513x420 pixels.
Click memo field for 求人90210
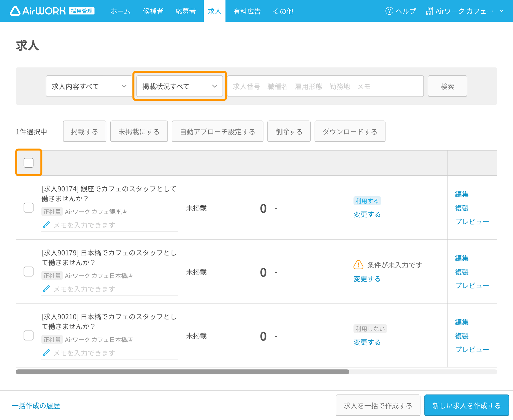pos(110,353)
